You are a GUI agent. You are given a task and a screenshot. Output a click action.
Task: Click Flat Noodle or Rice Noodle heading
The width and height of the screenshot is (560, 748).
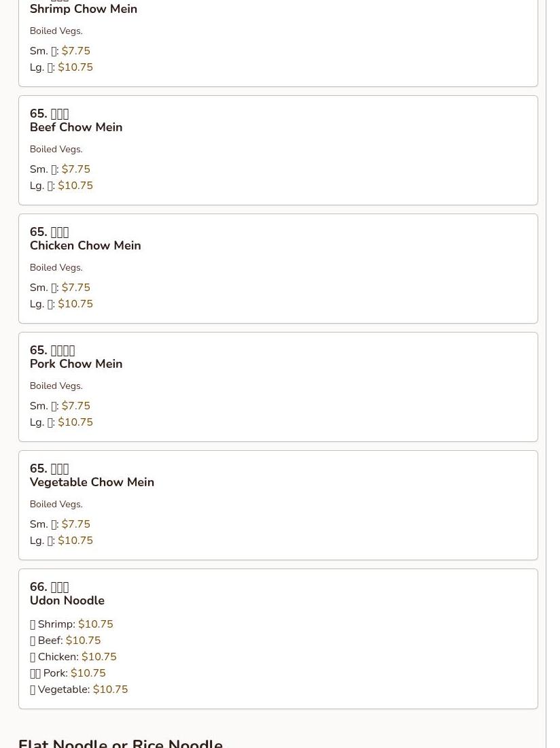pyautogui.click(x=120, y=743)
